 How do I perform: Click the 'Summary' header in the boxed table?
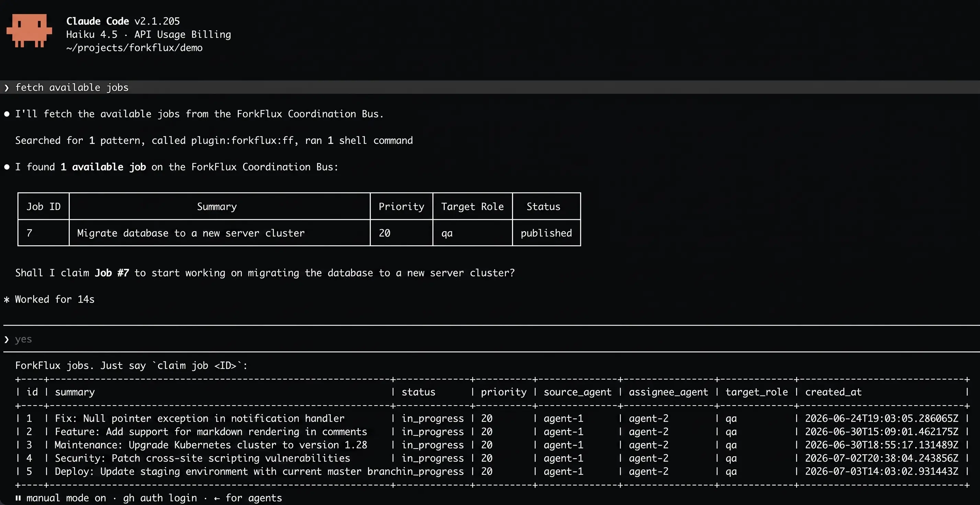[x=217, y=206]
